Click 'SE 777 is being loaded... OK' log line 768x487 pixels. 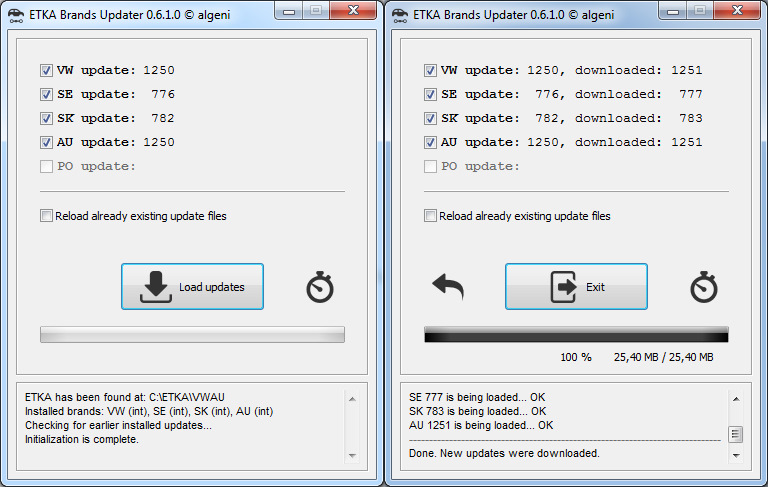477,397
